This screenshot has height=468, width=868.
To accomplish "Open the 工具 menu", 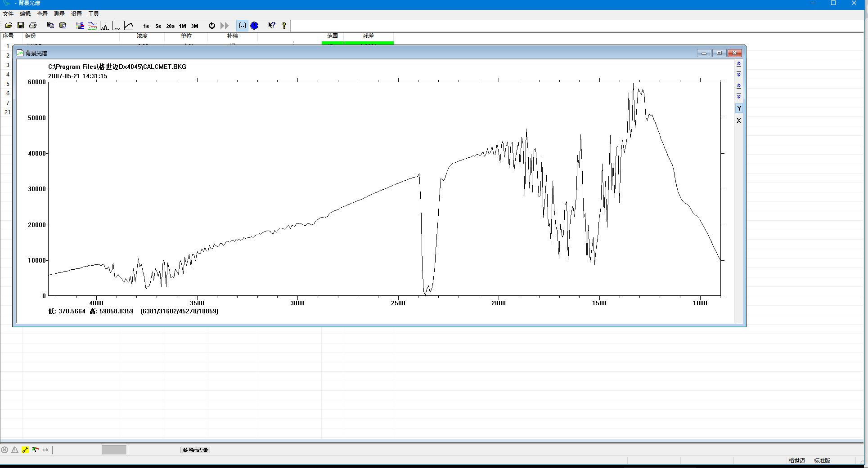I will pos(94,14).
